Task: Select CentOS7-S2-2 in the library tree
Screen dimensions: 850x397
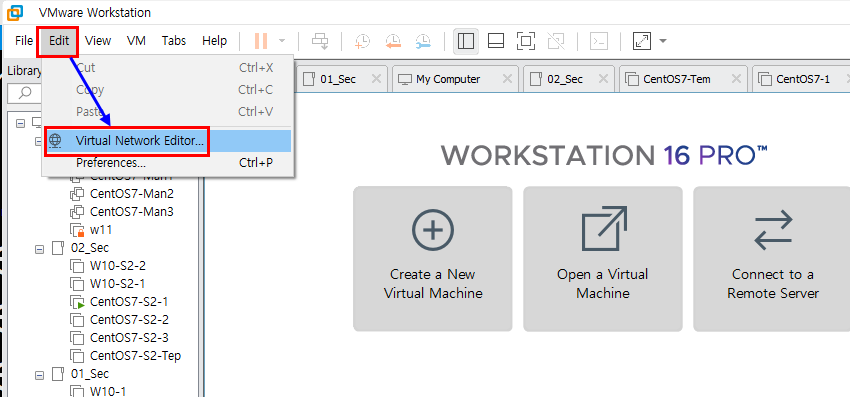Action: coord(129,319)
